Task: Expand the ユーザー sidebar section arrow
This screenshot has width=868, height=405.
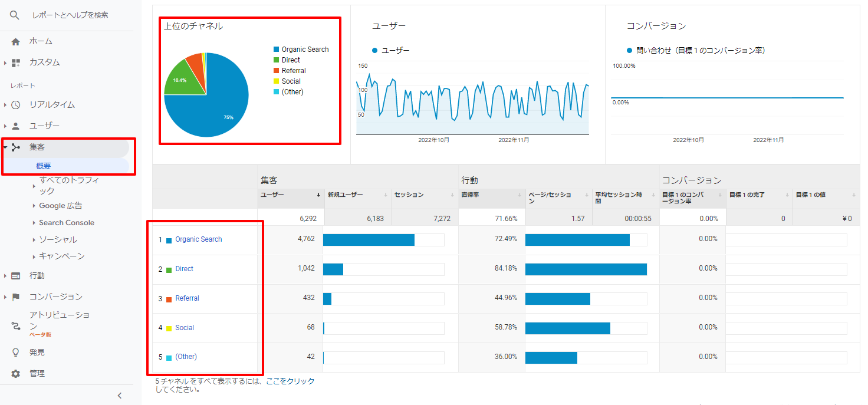Action: coord(5,126)
